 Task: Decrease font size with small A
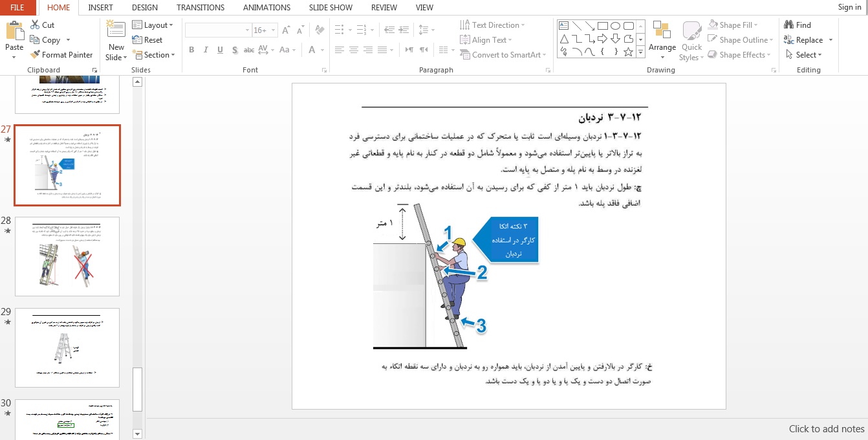click(x=299, y=30)
